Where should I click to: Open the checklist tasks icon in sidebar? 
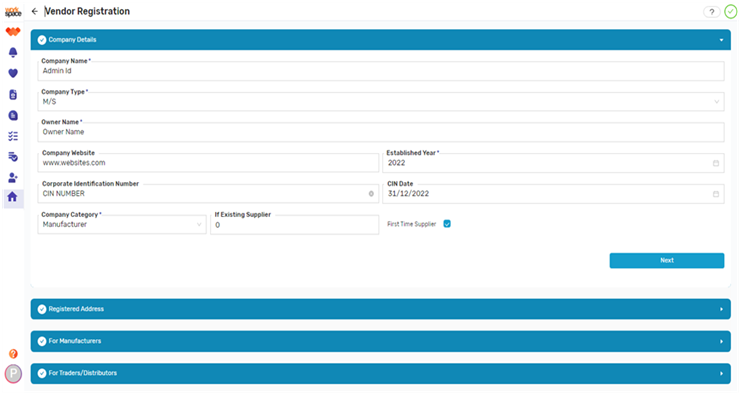pos(13,136)
